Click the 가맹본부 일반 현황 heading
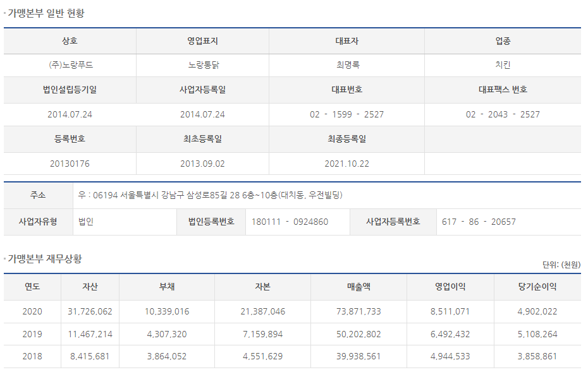The width and height of the screenshot is (588, 377). point(46,13)
